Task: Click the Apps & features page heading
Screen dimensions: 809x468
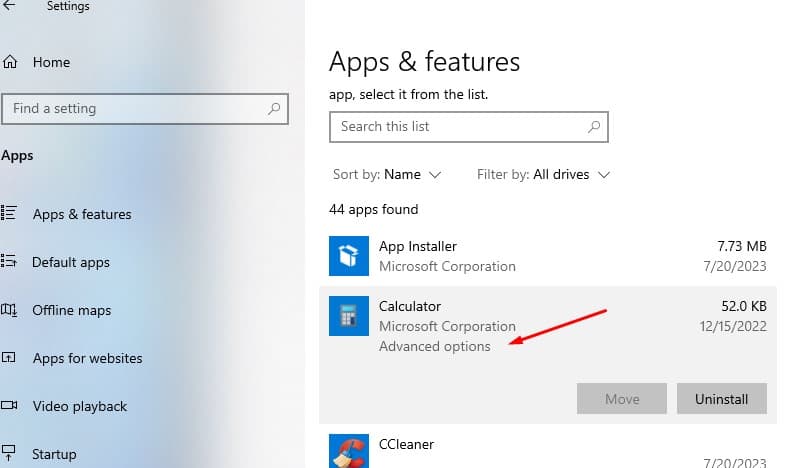Action: tap(425, 62)
